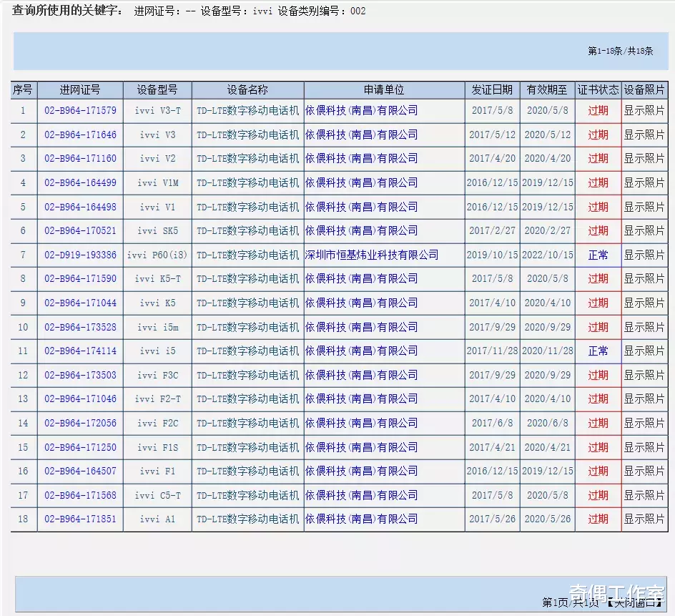Open license number 02-B964-171851
675x616 pixels.
(79, 519)
